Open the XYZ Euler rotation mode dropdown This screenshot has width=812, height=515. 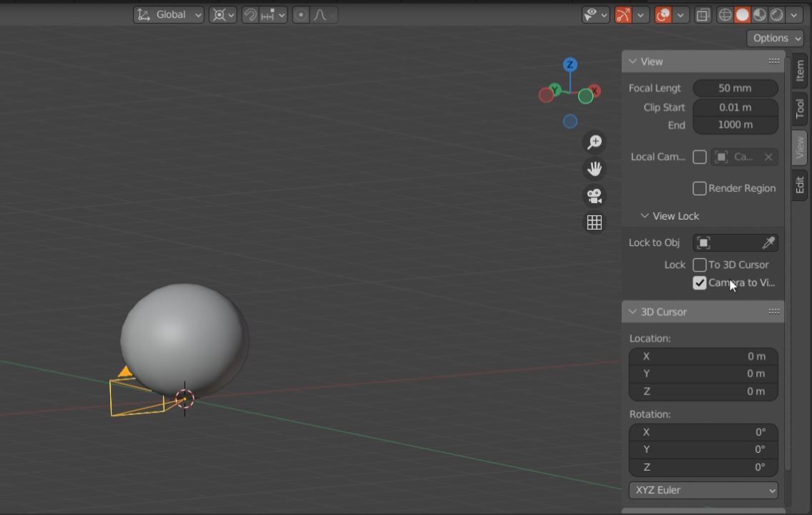[703, 490]
